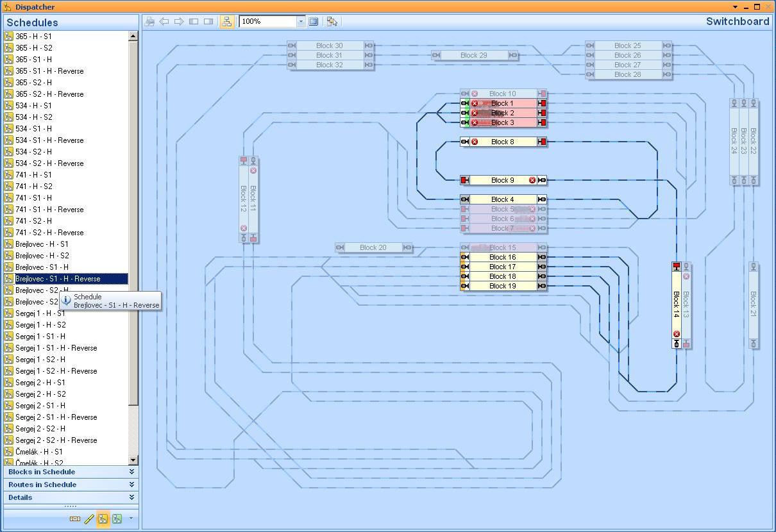
Task: Click the icon beside schedule 741 - H - S1
Action: tap(9, 175)
